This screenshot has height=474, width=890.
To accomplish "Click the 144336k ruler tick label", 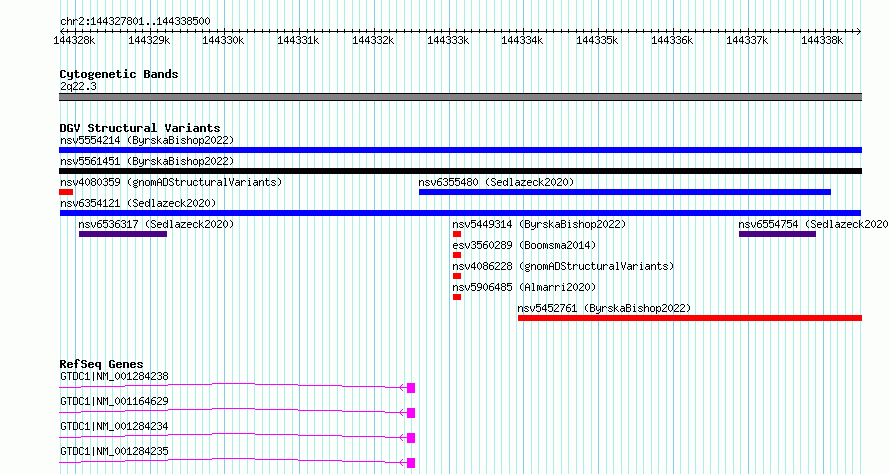I will click(673, 40).
